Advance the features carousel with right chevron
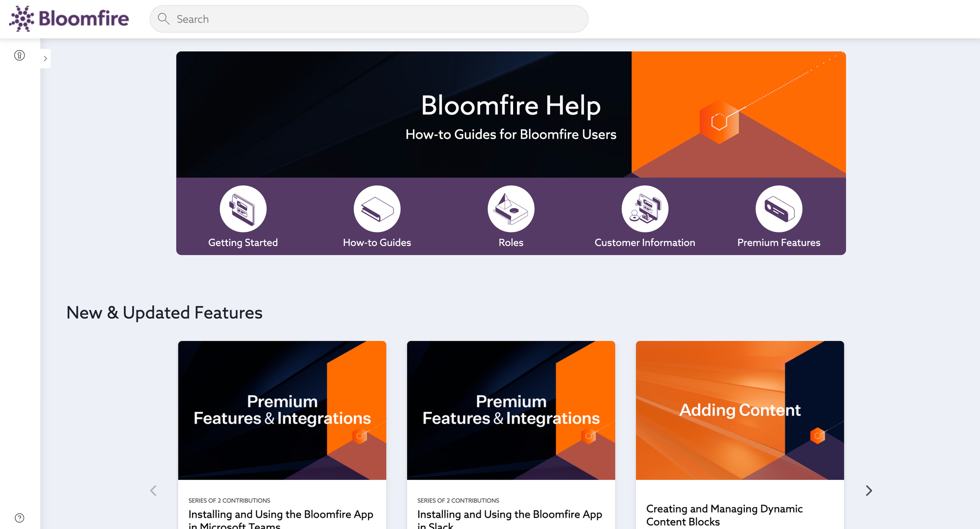This screenshot has width=980, height=529. pos(869,490)
